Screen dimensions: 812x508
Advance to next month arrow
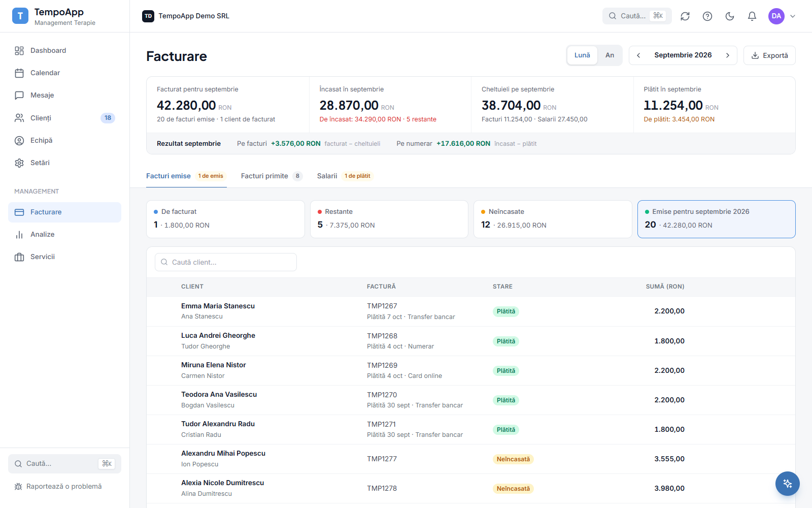(x=728, y=55)
